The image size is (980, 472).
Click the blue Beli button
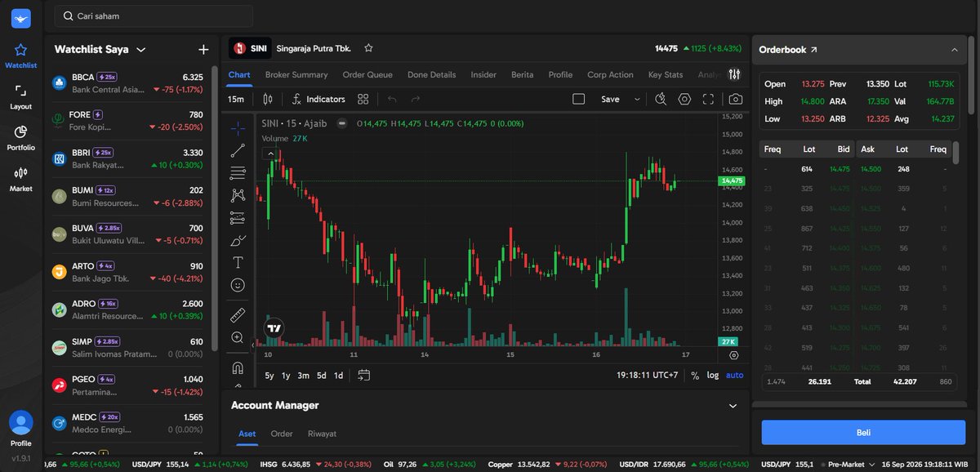[863, 432]
